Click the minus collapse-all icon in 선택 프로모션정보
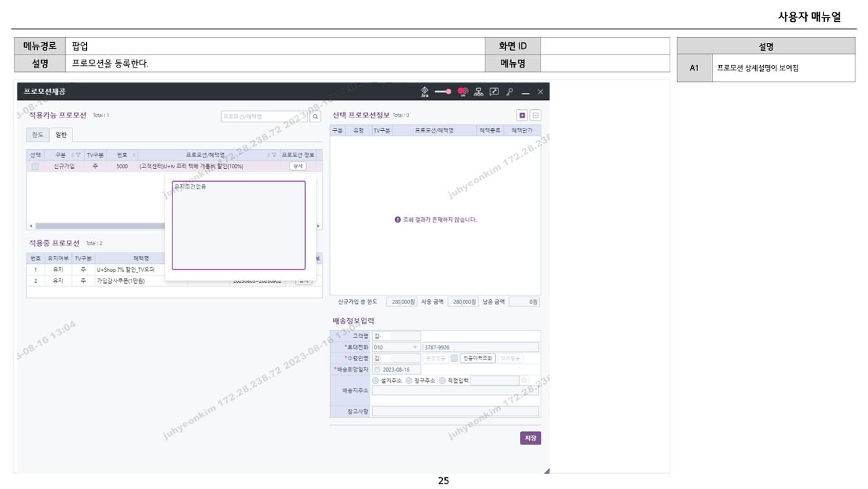The width and height of the screenshot is (868, 489). (534, 115)
